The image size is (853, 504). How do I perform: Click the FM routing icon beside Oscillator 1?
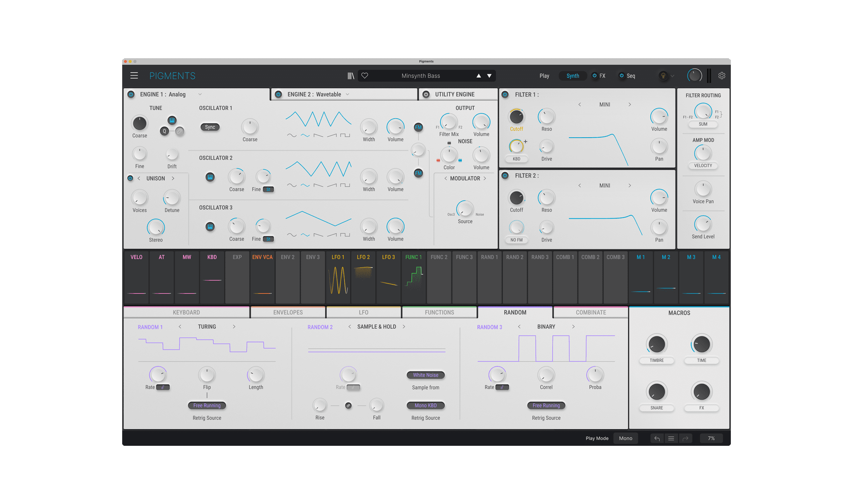(x=418, y=127)
